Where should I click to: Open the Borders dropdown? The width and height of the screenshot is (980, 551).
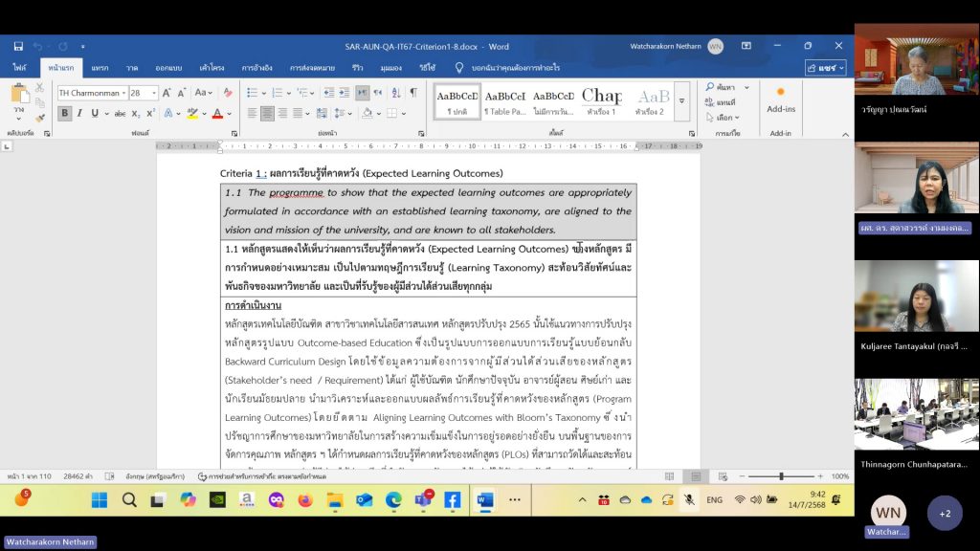[404, 114]
